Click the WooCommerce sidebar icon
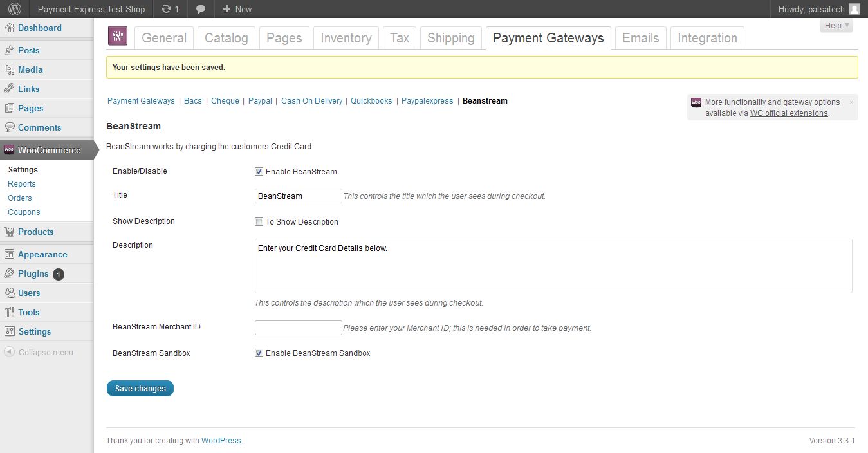Image resolution: width=868 pixels, height=453 pixels. click(x=9, y=150)
